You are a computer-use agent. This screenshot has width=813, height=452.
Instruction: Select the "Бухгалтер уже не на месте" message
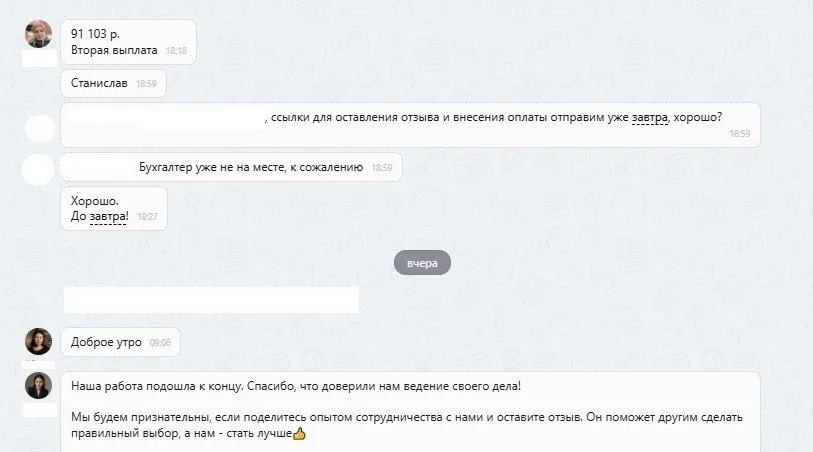coord(231,167)
